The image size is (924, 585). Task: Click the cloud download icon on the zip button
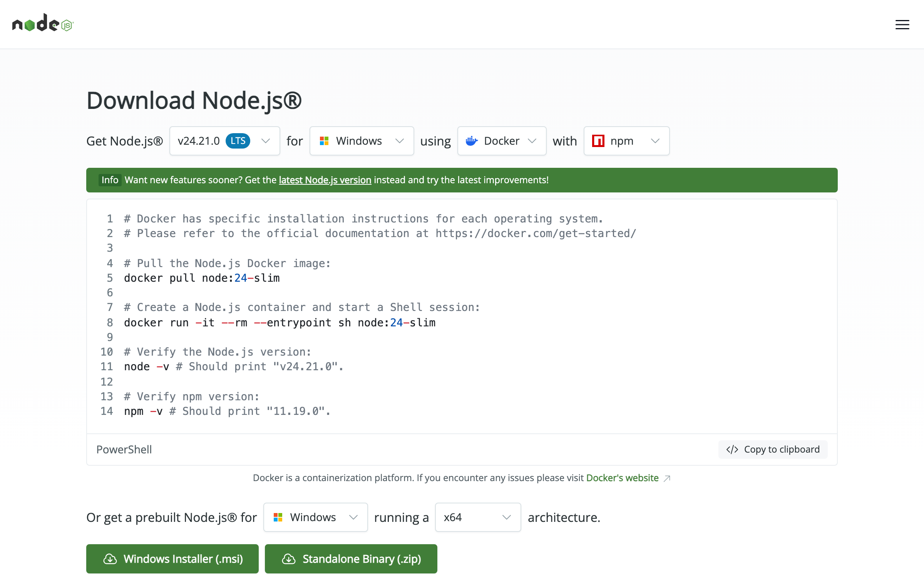point(289,559)
